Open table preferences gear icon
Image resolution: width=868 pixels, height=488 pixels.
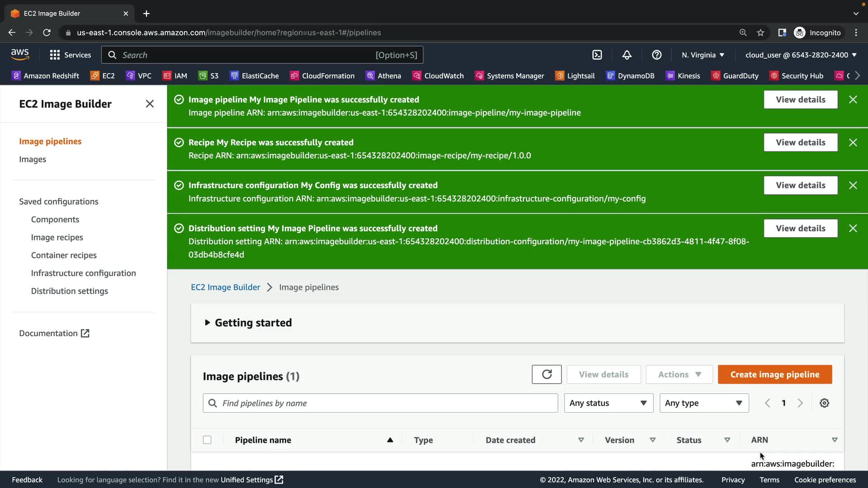(824, 403)
